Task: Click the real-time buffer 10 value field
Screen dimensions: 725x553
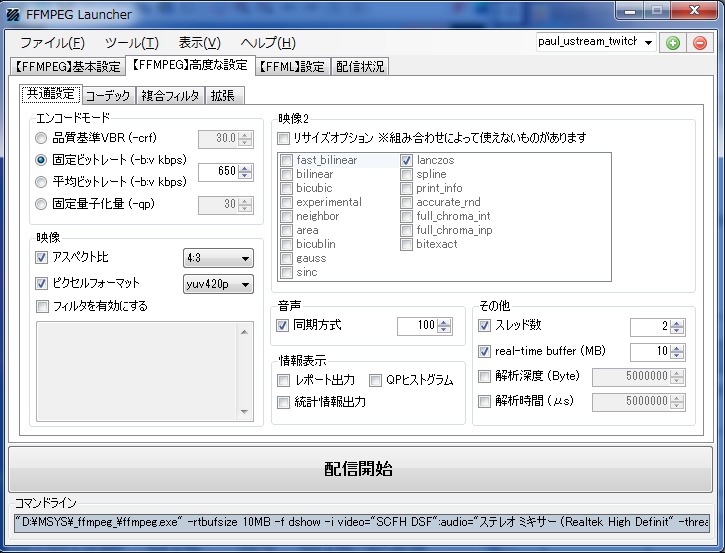Action: 650,351
